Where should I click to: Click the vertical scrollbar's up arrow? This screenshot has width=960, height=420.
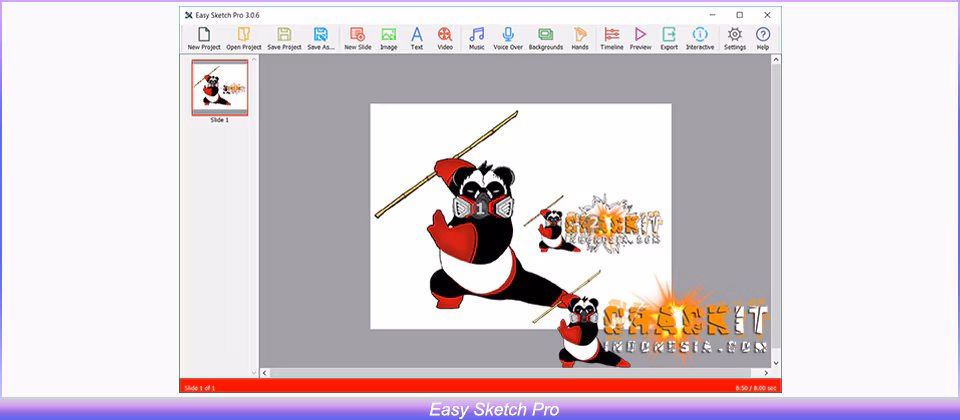tap(776, 59)
